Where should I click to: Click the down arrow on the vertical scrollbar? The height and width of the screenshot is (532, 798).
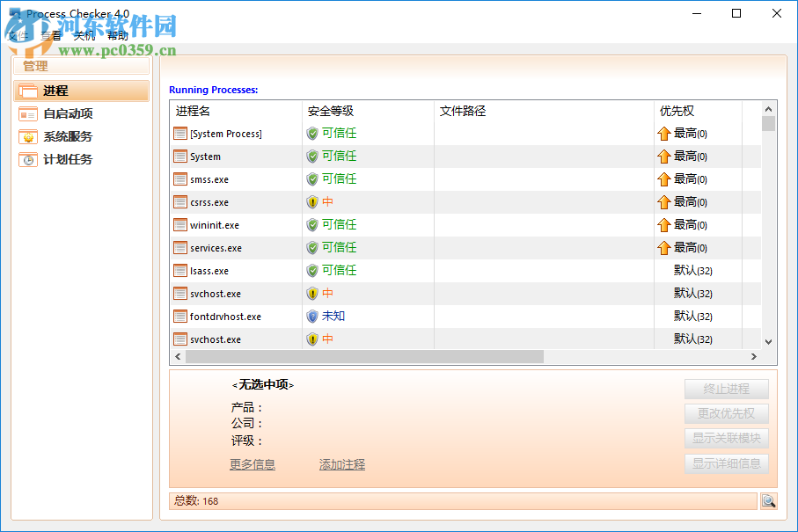tap(768, 341)
